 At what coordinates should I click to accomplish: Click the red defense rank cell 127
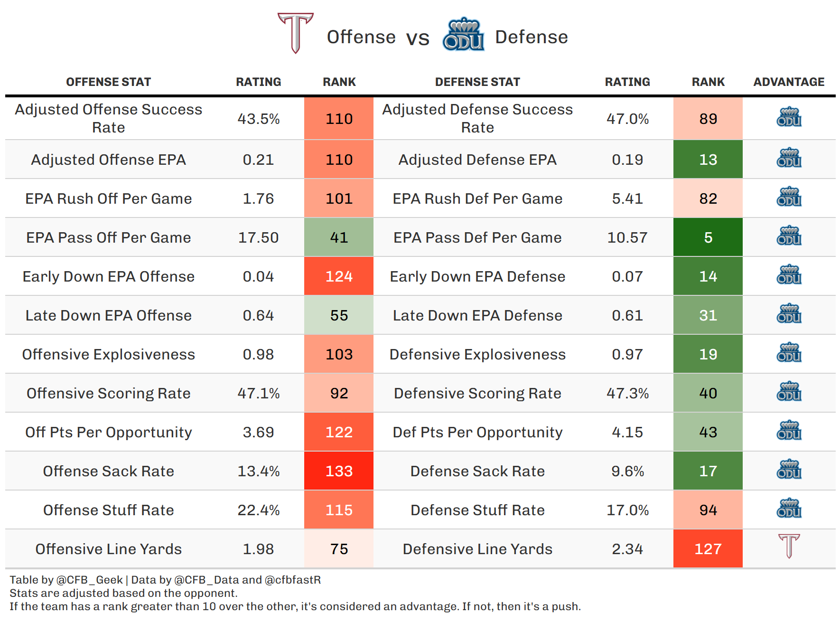(x=708, y=549)
